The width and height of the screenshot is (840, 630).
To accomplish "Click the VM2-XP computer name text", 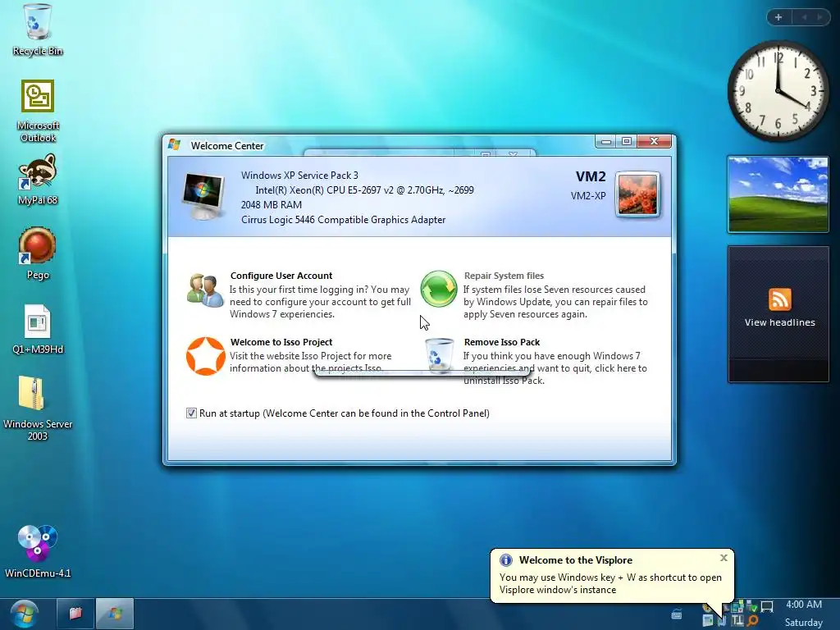I will pyautogui.click(x=588, y=195).
